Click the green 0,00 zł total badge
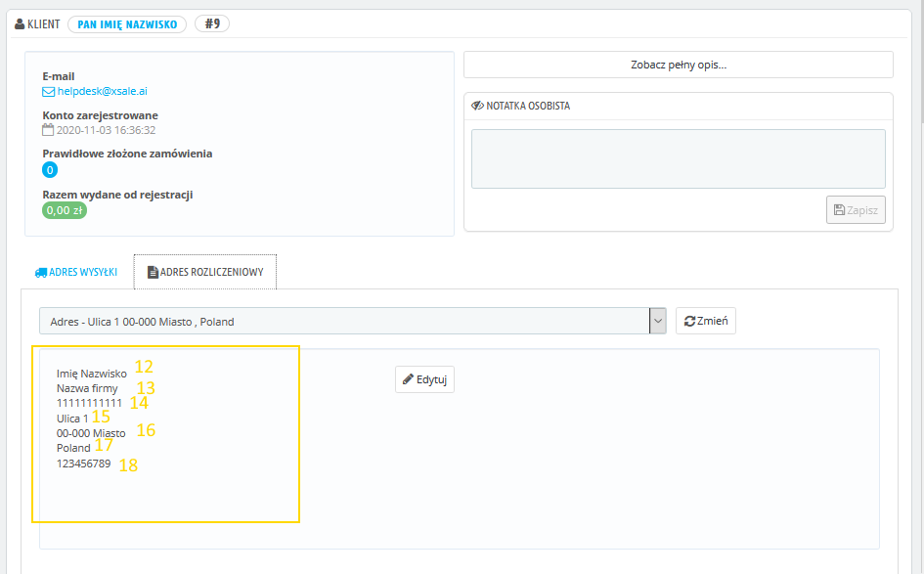Screen dimensions: 924x574 coord(65,210)
